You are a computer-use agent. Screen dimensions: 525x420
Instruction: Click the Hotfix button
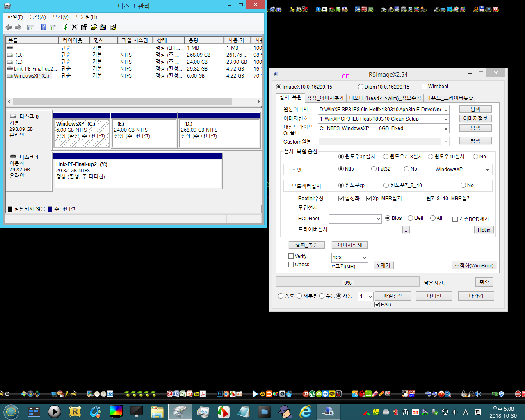(x=484, y=230)
